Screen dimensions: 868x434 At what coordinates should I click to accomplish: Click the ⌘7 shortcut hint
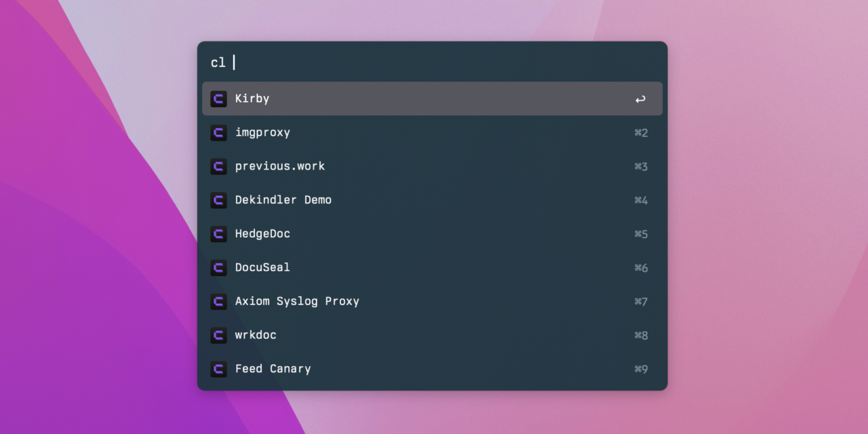pos(641,302)
